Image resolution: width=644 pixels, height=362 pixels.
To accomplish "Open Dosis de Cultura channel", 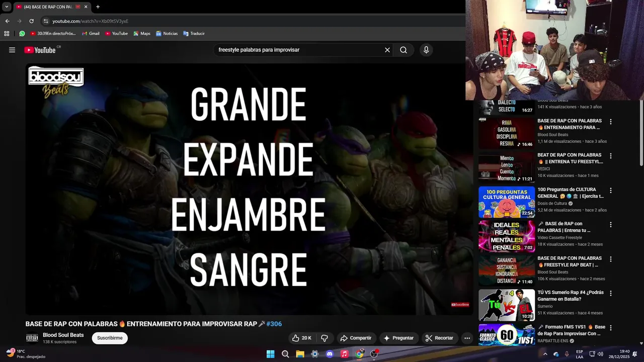I will (x=552, y=204).
